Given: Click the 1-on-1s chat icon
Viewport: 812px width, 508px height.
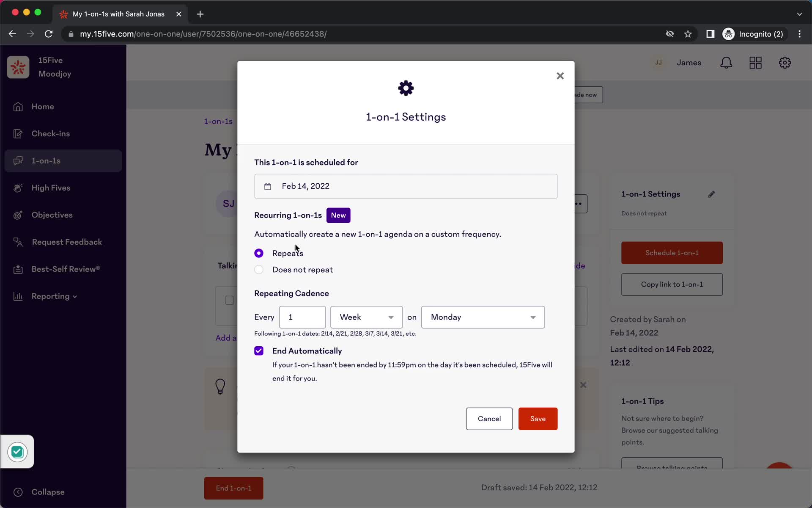Looking at the screenshot, I should point(18,161).
